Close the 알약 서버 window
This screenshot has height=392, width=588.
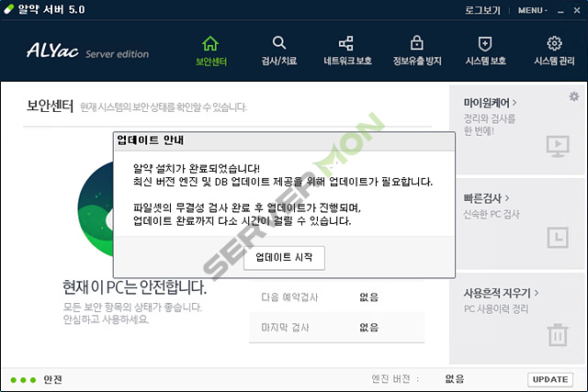(x=577, y=10)
